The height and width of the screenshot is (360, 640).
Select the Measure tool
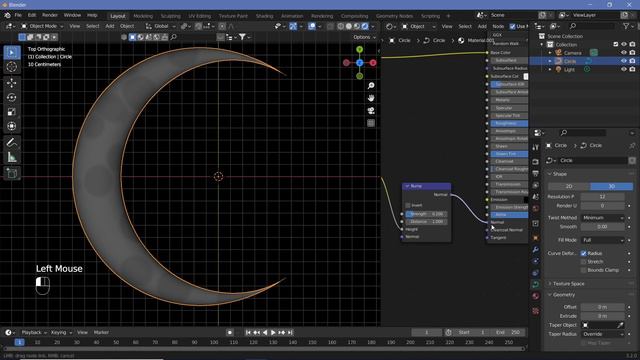pos(12,158)
